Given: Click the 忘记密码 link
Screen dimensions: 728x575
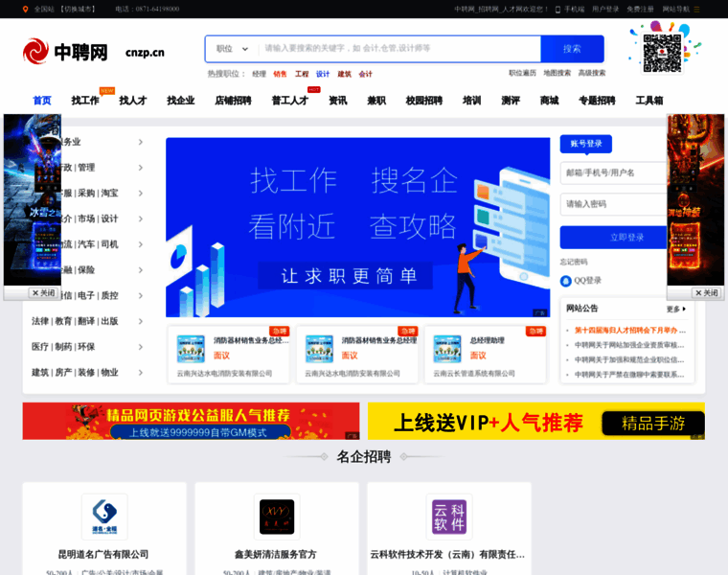Looking at the screenshot, I should pos(574,262).
